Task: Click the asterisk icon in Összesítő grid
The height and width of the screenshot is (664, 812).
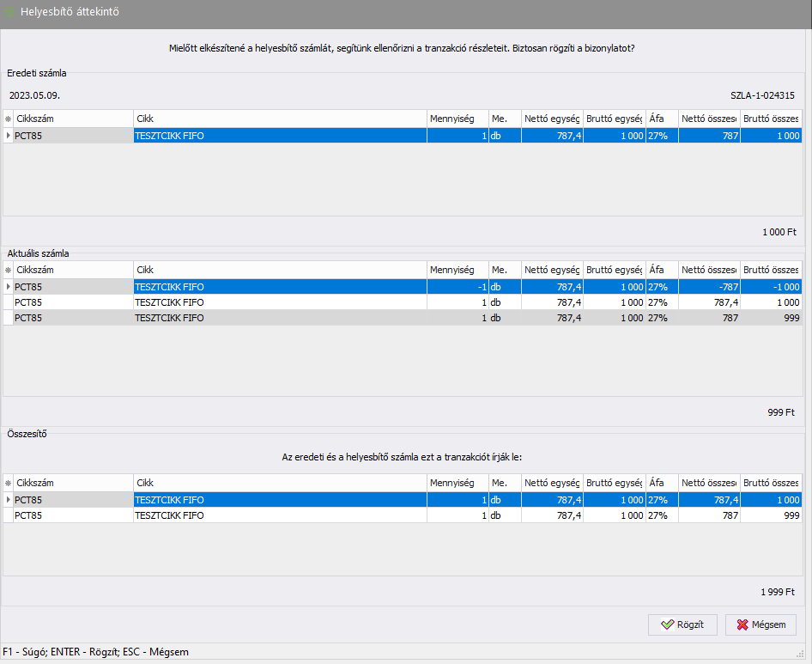Action: [x=9, y=483]
